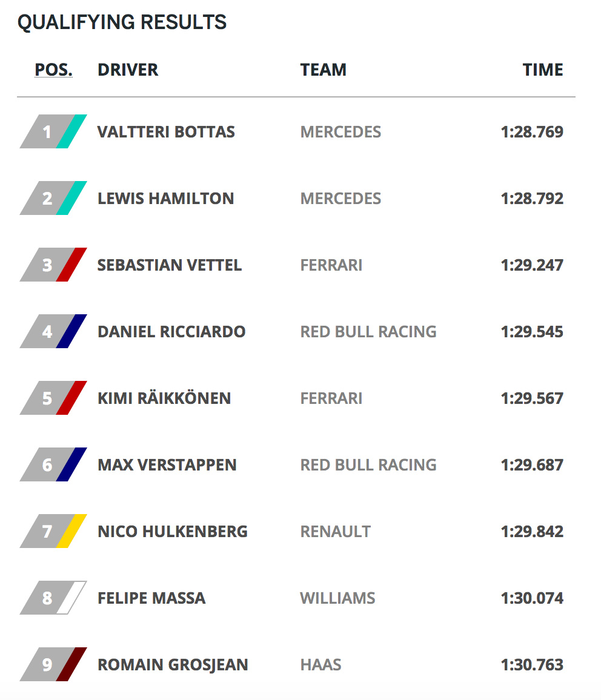Click the position 2 teal badge

click(53, 198)
